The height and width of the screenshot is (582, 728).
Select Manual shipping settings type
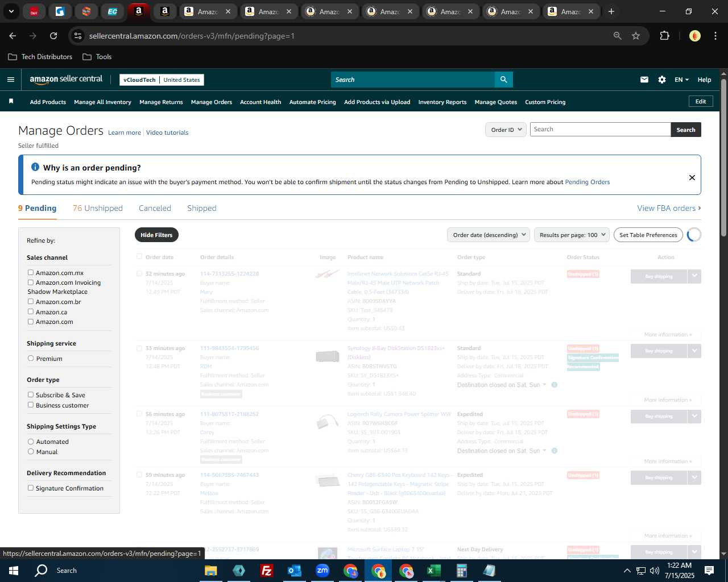pyautogui.click(x=31, y=451)
